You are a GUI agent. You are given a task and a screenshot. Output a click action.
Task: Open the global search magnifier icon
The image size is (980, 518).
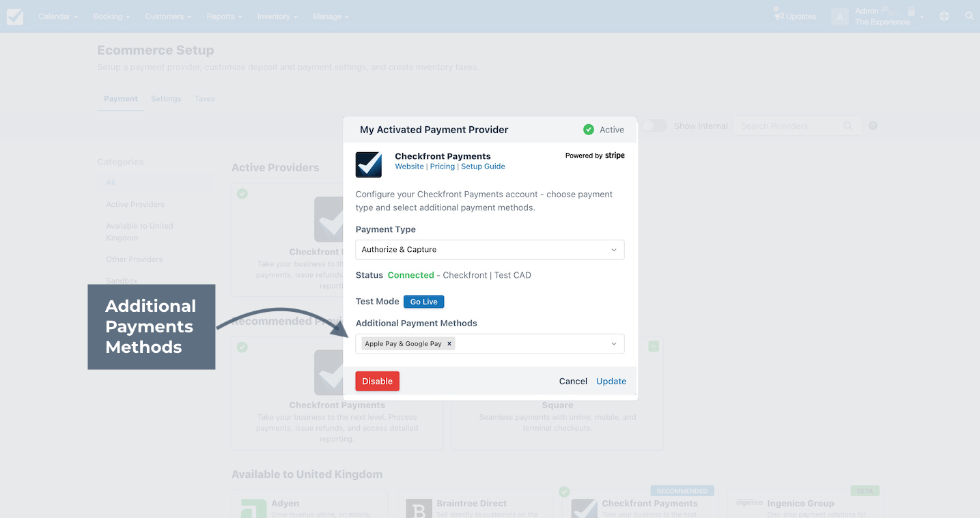tap(969, 16)
